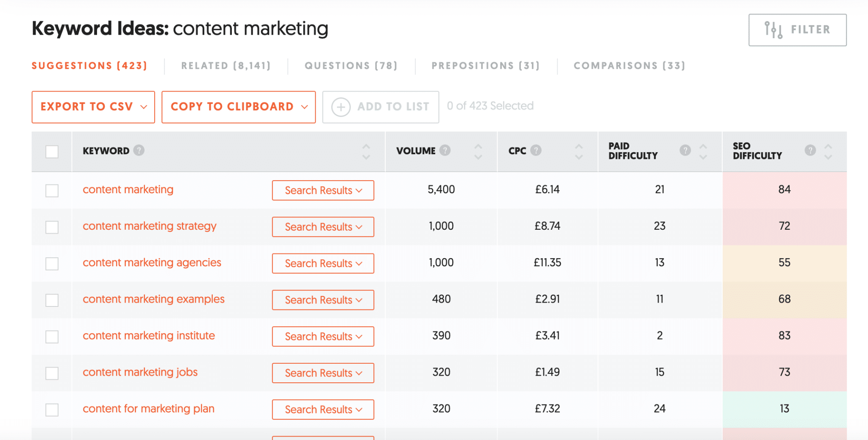This screenshot has width=868, height=440.
Task: Open the Filter options button
Action: [797, 30]
